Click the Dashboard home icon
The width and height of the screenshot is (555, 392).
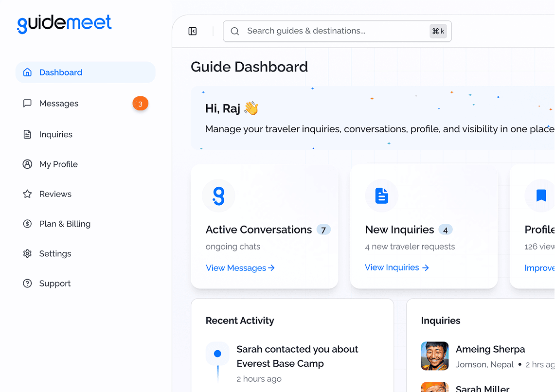pos(27,72)
